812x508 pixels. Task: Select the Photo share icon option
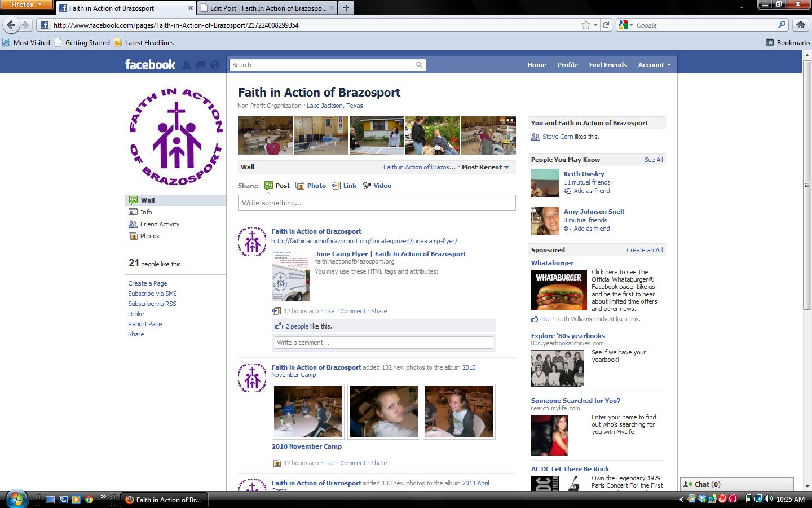(311, 186)
